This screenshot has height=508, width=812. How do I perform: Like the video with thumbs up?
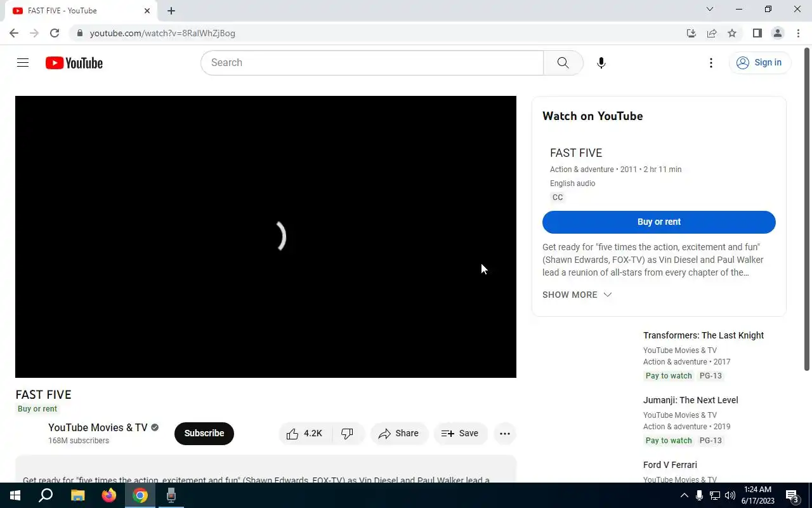pos(305,434)
